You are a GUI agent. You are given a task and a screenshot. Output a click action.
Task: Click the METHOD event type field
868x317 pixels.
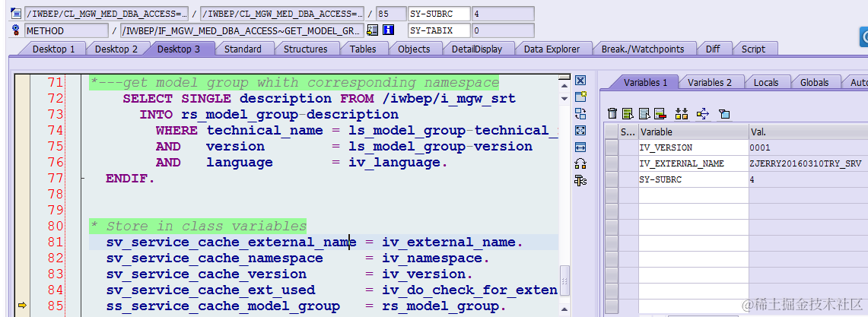tap(66, 30)
